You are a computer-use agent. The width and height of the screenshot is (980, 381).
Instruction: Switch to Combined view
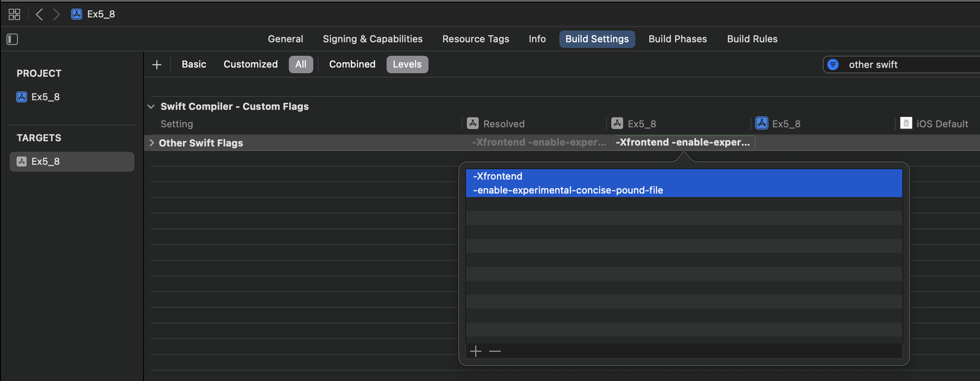point(352,64)
